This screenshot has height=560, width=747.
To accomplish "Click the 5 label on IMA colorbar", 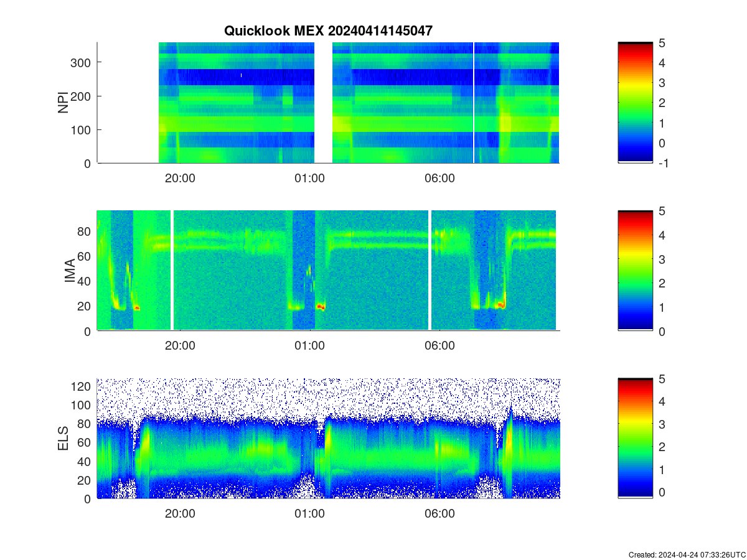I will 662,210.
